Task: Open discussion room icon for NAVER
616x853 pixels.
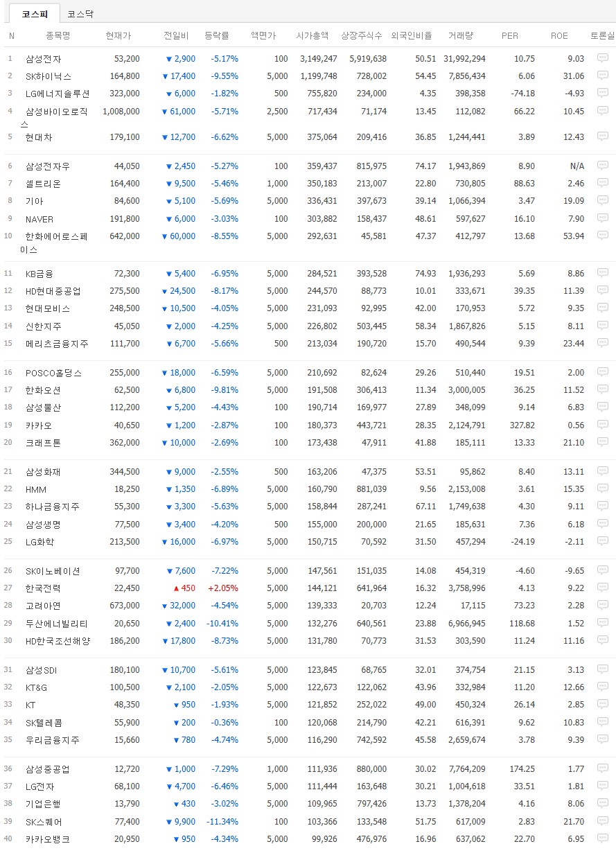Action: (x=602, y=218)
